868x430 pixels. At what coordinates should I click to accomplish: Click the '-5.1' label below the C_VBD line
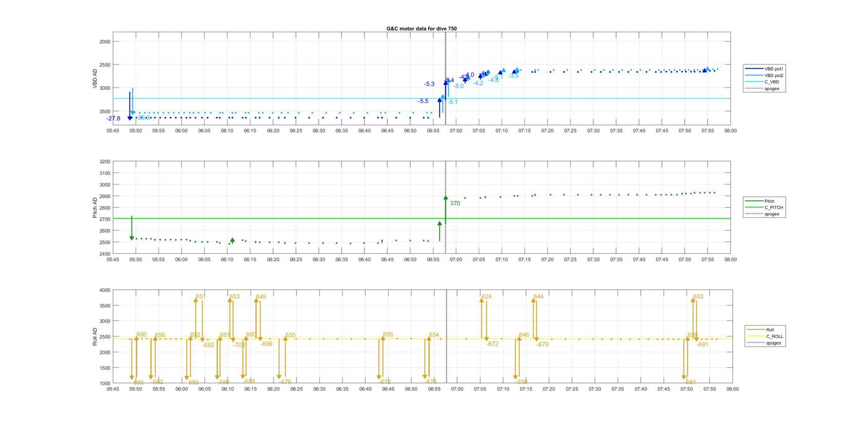coord(453,102)
